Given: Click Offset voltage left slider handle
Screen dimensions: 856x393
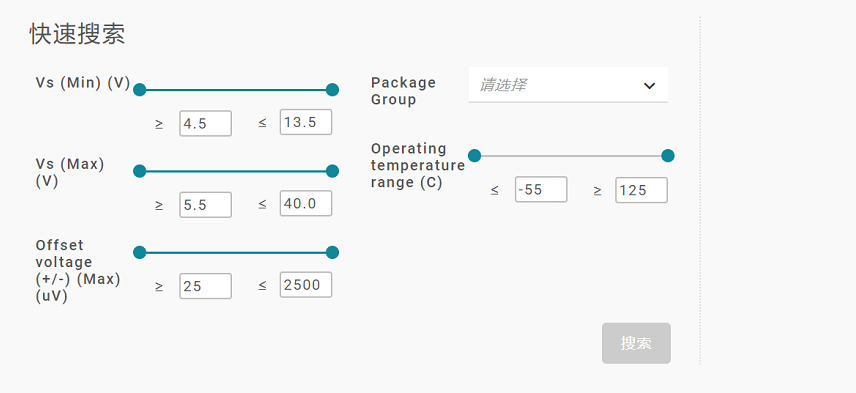Looking at the screenshot, I should point(140,253).
